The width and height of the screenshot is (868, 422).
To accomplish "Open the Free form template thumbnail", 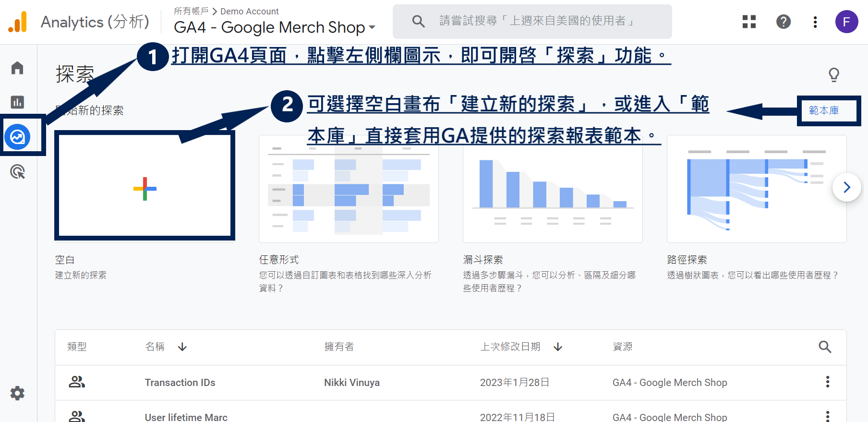I will click(x=349, y=189).
